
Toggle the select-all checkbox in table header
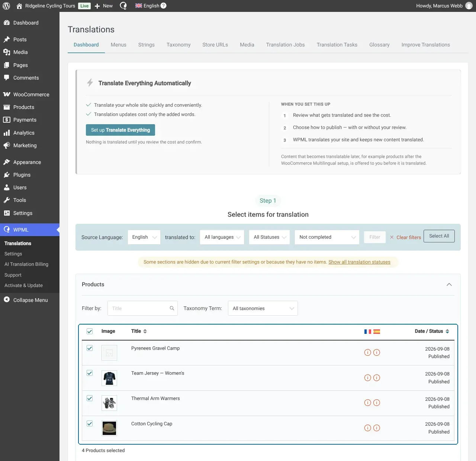click(x=90, y=331)
